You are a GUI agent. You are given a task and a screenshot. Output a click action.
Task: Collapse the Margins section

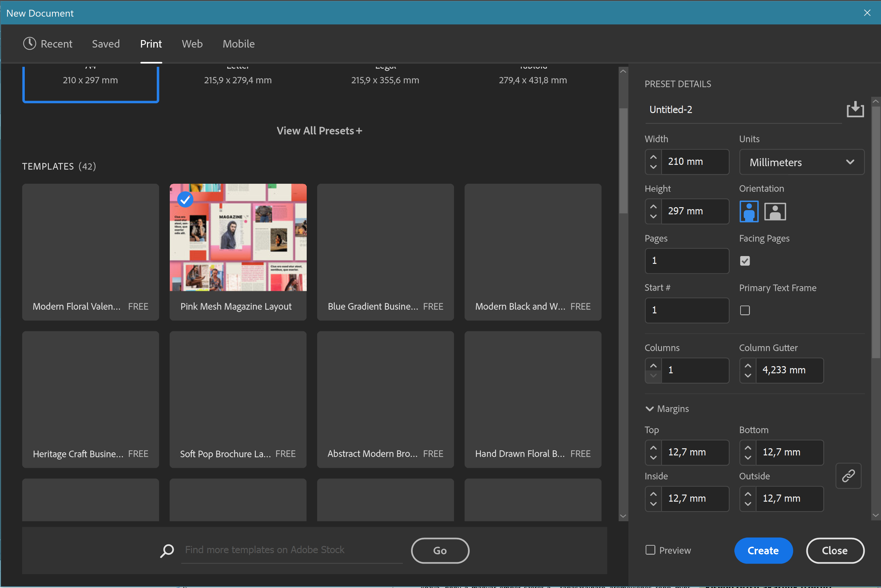point(650,409)
